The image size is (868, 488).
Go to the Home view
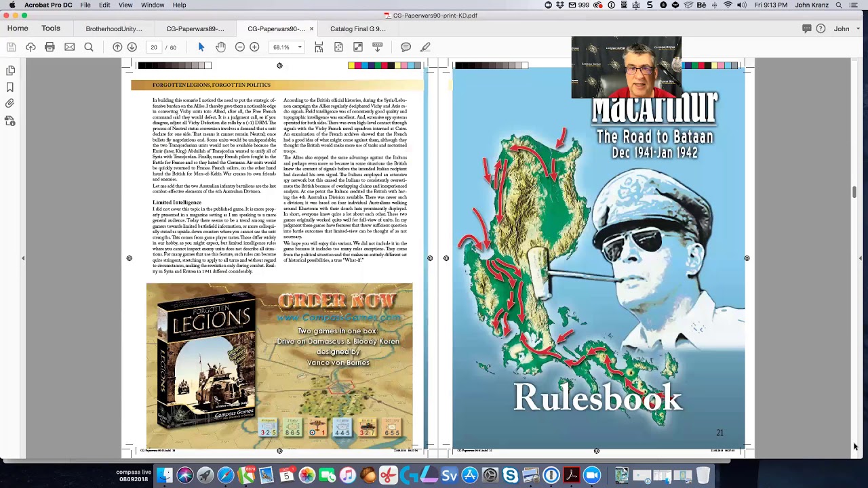point(18,28)
